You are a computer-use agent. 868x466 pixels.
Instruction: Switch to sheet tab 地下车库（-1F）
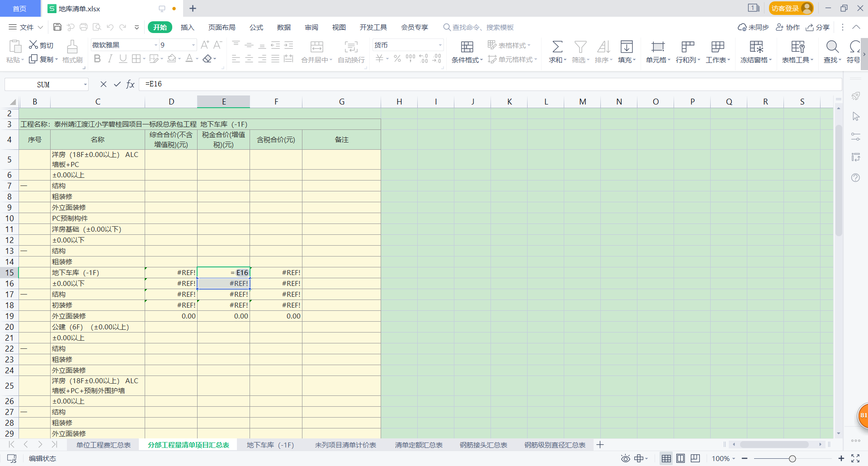[270, 445]
